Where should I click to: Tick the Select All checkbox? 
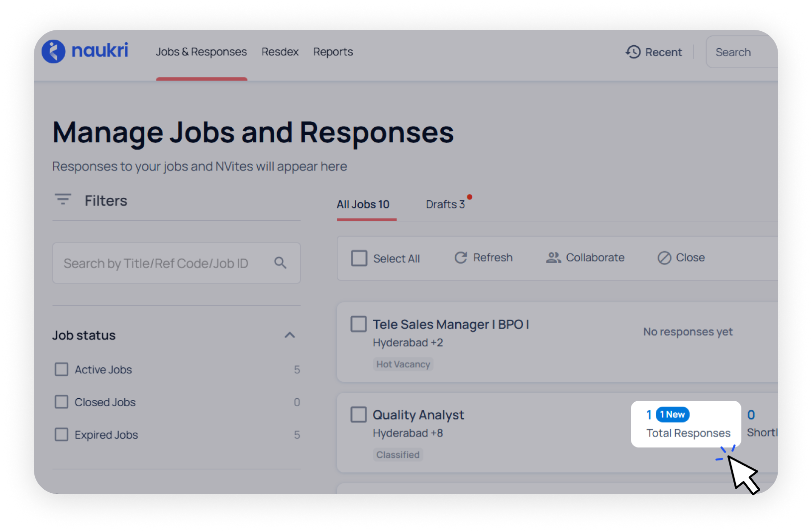tap(359, 258)
